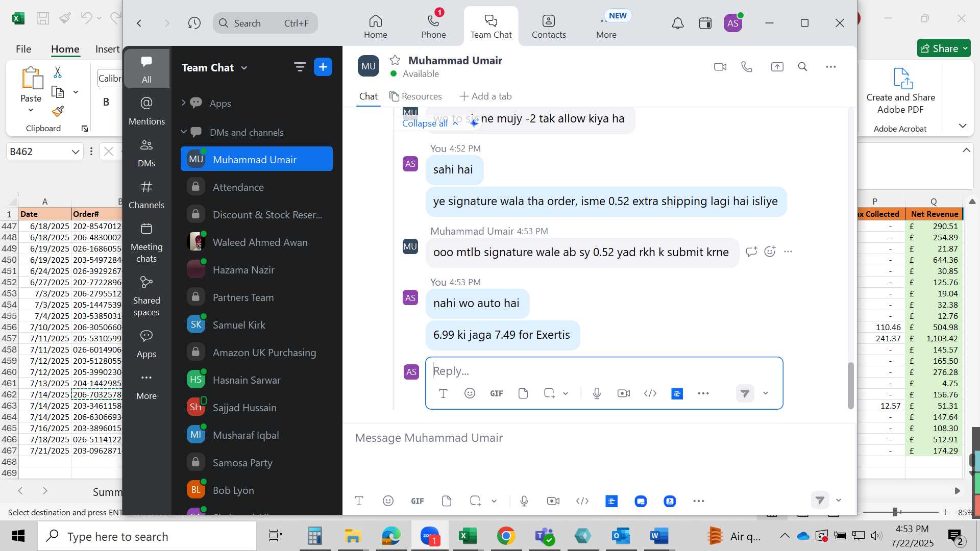The width and height of the screenshot is (980, 551).
Task: Open send options dropdown in main message bar
Action: [839, 500]
